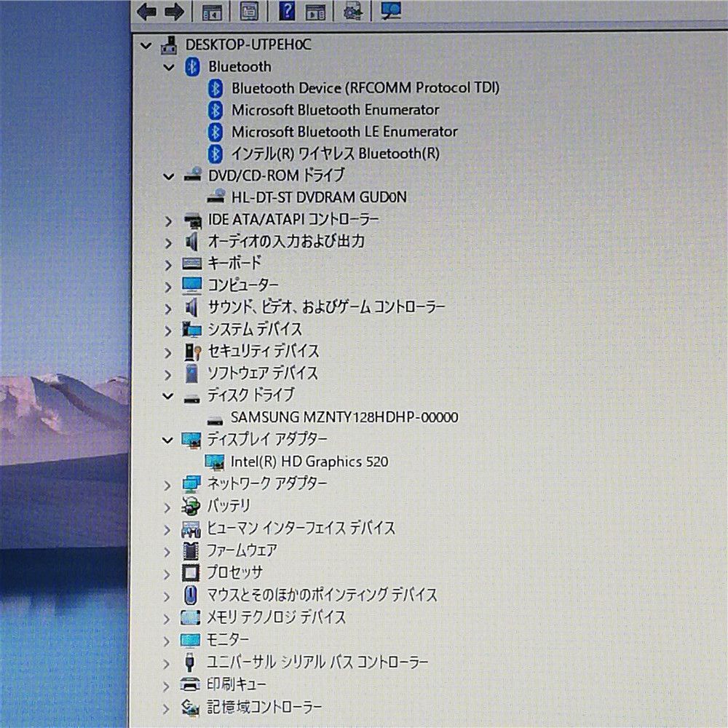Click the Forward navigation arrow
This screenshot has width=728, height=728.
pyautogui.click(x=175, y=11)
